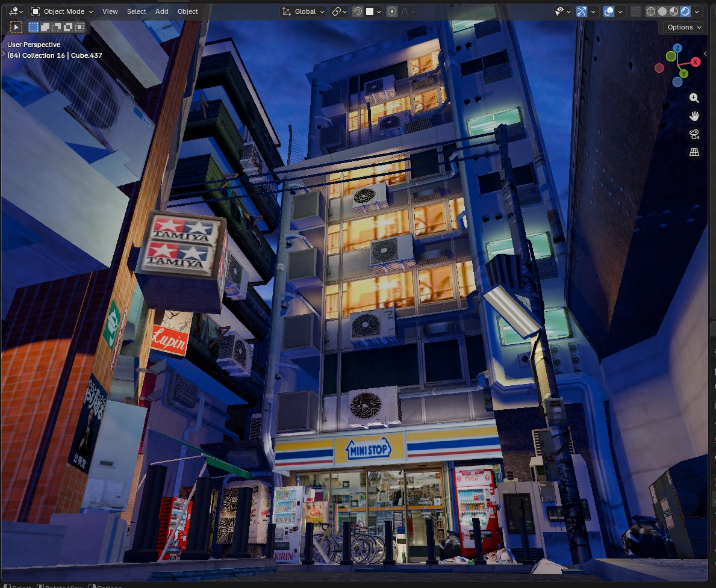Toggle camera view icon
The height and width of the screenshot is (588, 716).
coord(694,134)
